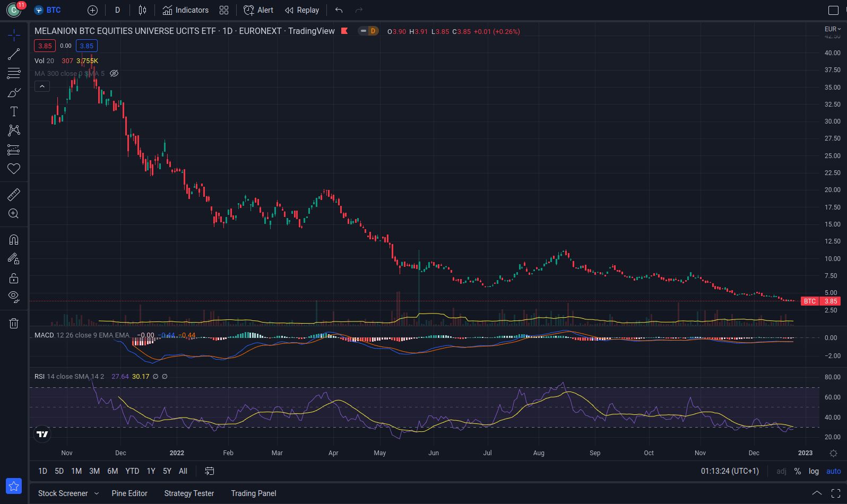Select the ruler measure tool
This screenshot has width=847, height=504.
coord(14,195)
